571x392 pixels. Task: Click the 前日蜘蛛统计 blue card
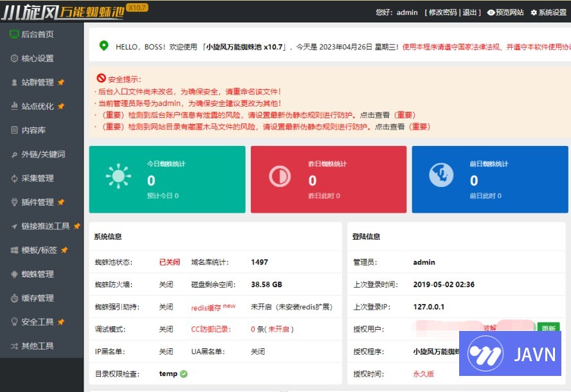[490, 179]
